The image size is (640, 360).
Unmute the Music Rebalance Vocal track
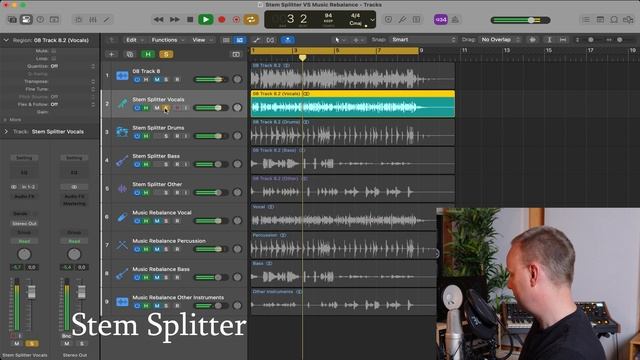[157, 221]
